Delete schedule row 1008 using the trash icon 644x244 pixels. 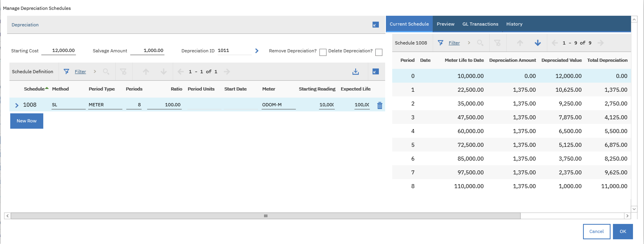click(x=380, y=105)
